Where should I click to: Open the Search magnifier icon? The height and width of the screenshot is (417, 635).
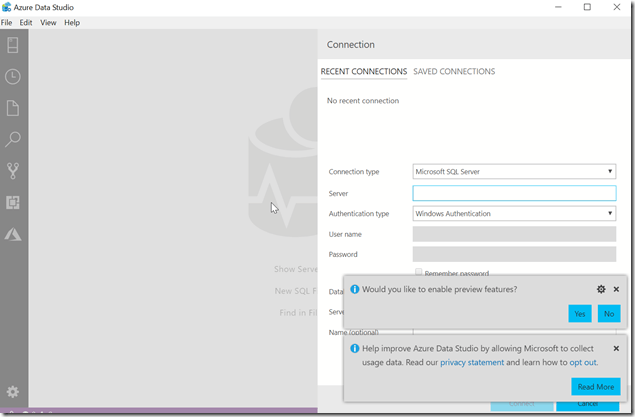click(x=13, y=139)
